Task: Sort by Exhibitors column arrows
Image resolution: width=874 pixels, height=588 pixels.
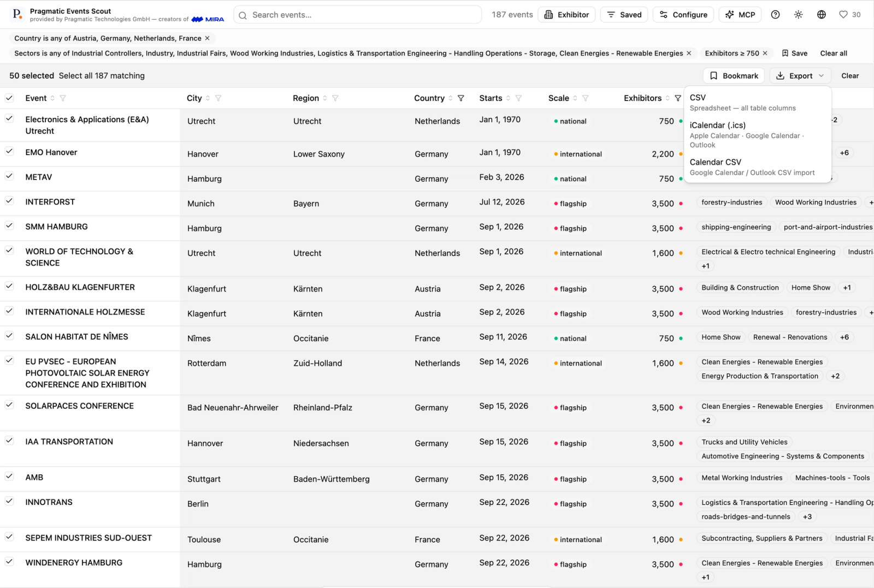Action: click(x=668, y=98)
